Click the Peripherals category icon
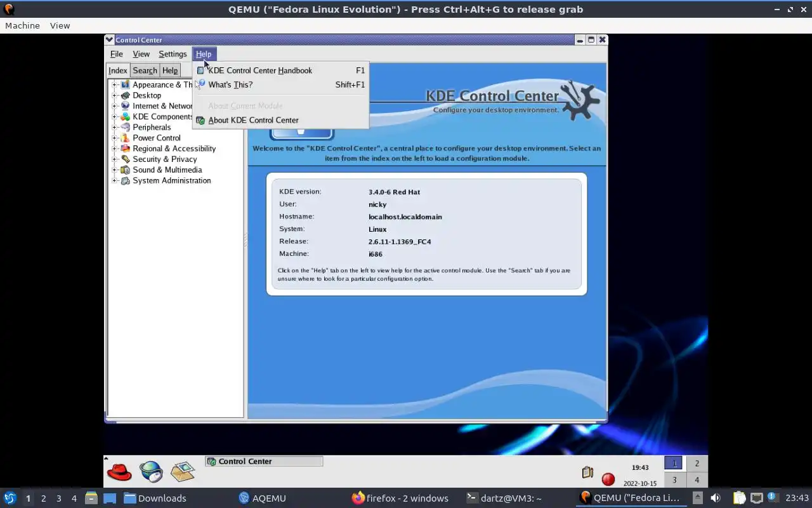The image size is (812, 508). 126,127
